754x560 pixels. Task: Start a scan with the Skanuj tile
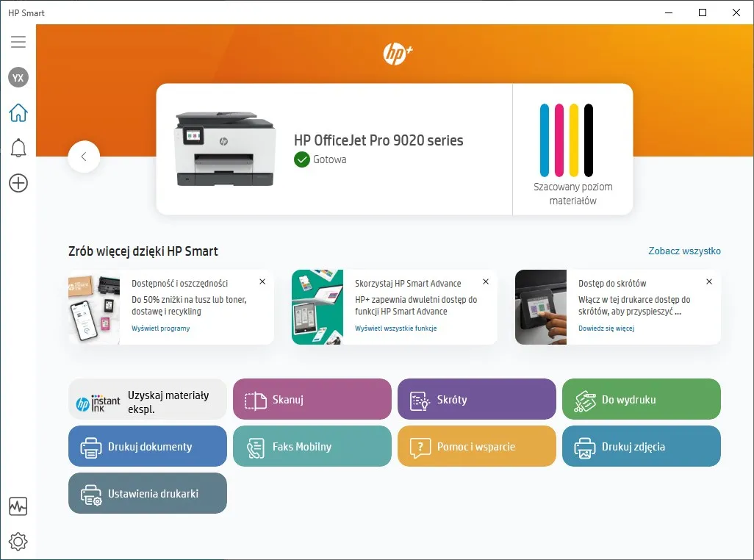point(312,399)
